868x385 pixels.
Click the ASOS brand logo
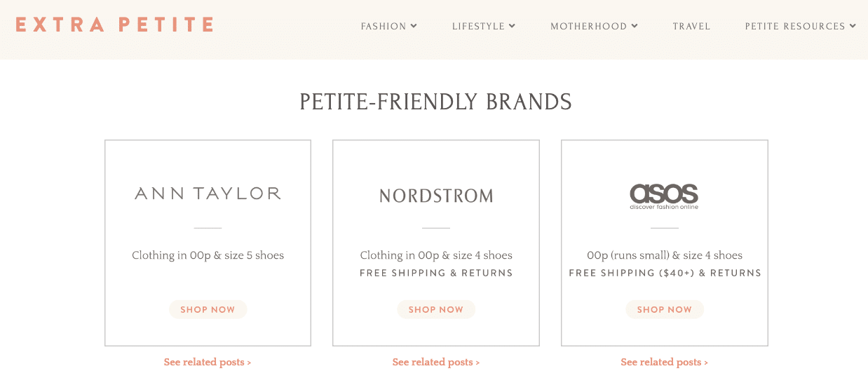pos(664,196)
